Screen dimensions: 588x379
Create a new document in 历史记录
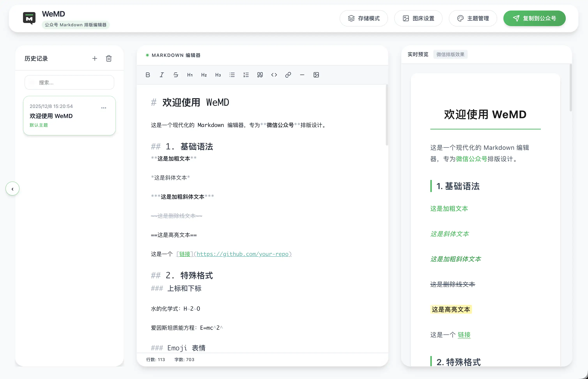click(95, 58)
